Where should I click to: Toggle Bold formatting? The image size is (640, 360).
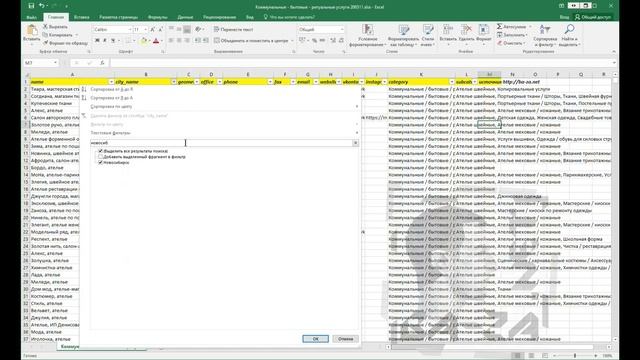click(97, 40)
